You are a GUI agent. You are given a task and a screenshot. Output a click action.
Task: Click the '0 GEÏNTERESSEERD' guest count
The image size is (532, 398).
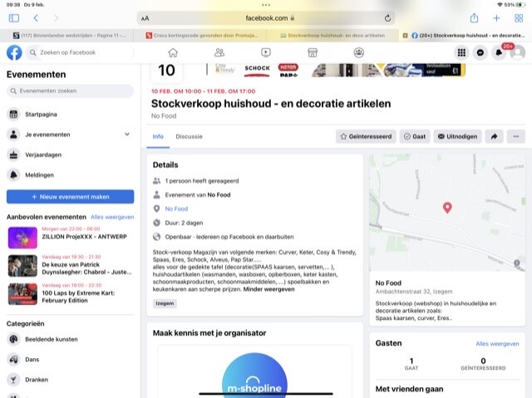(x=483, y=364)
